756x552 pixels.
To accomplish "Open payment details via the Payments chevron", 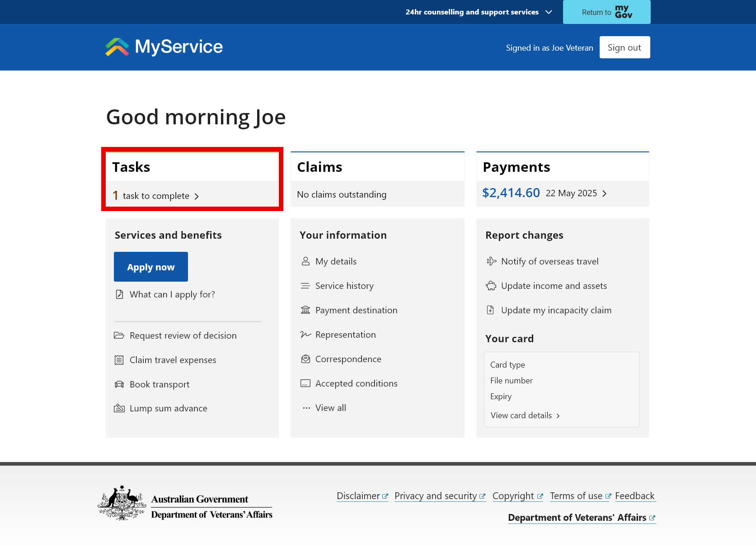I will pyautogui.click(x=605, y=193).
